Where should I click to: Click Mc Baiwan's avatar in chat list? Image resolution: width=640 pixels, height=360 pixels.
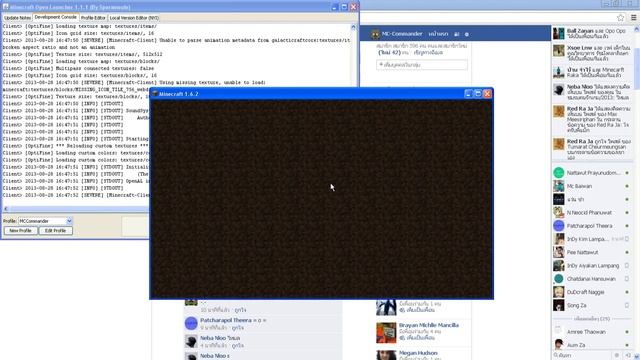click(x=558, y=186)
